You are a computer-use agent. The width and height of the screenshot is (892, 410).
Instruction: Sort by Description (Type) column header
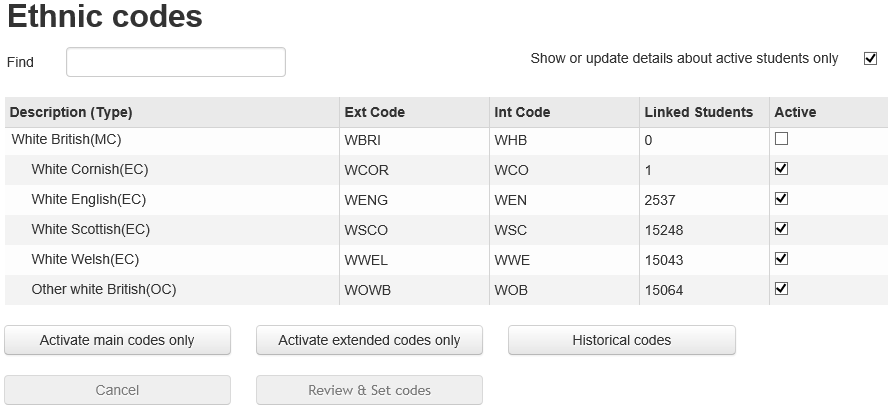point(71,112)
